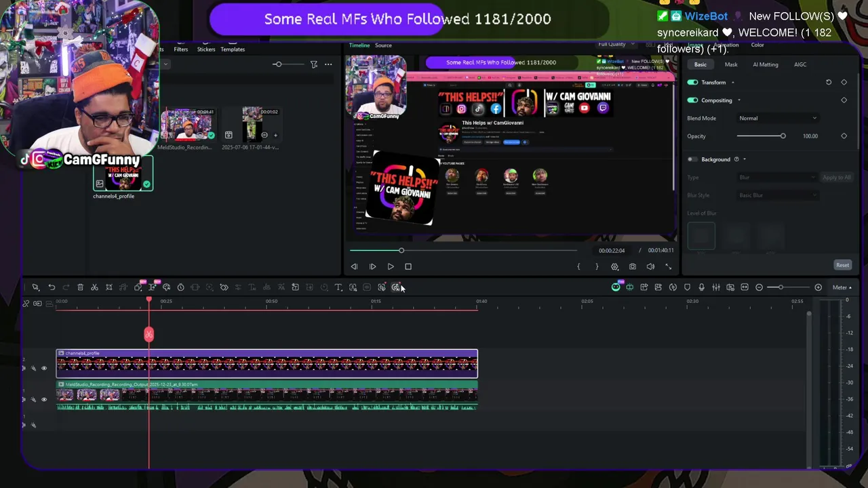Click the Apply to All button
This screenshot has width=868, height=488.
pos(837,178)
